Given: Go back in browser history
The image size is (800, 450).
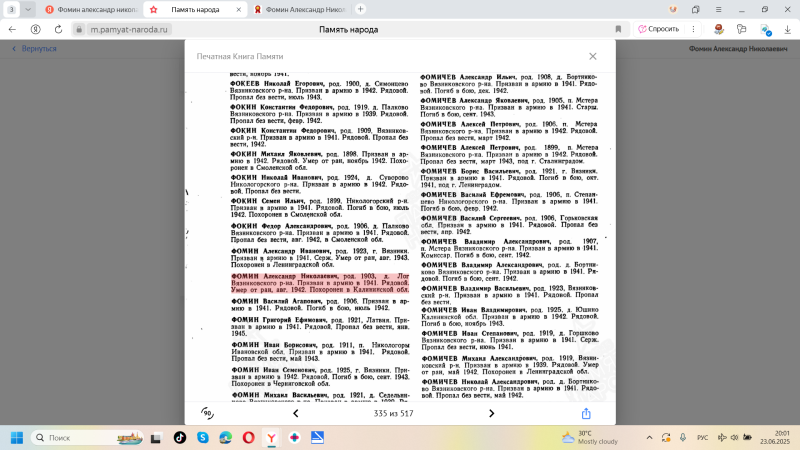Looking at the screenshot, I should click(x=12, y=30).
